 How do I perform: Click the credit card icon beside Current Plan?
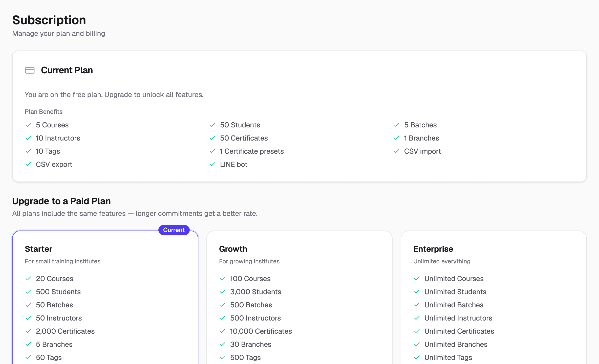pos(30,70)
